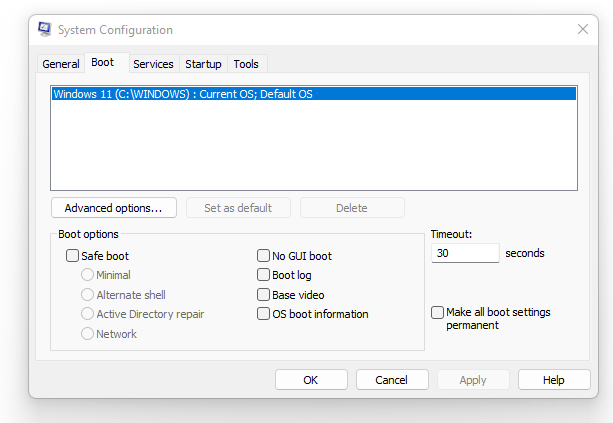Image resolution: width=613 pixels, height=423 pixels.
Task: Click the Timeout seconds input field
Action: pos(465,253)
